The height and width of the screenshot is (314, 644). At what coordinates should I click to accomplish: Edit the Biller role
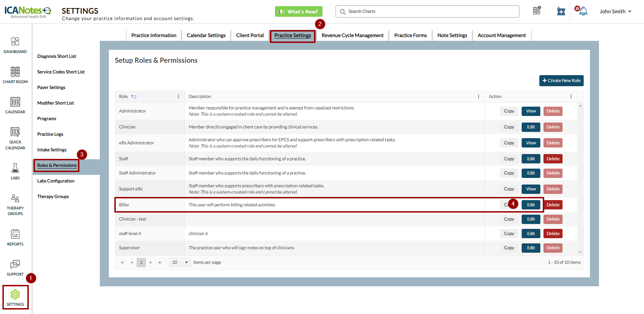point(531,205)
